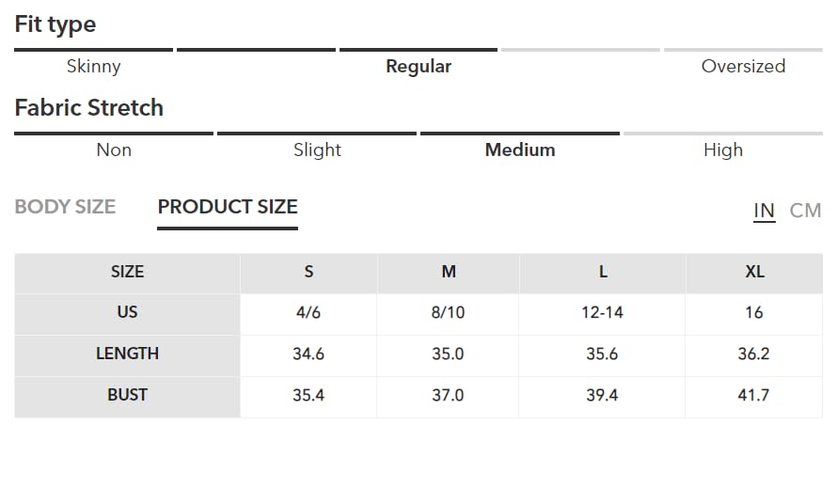
Task: Click the Medium fabric stretch label
Action: point(520,150)
